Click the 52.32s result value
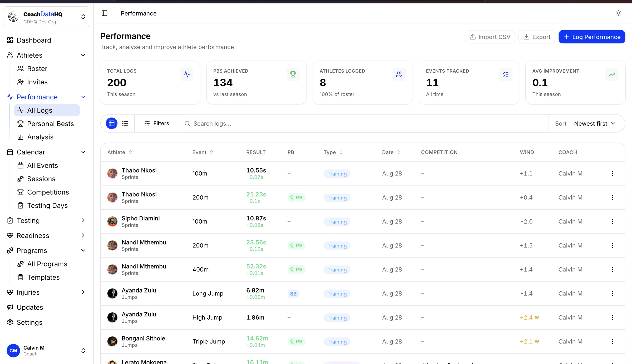The width and height of the screenshot is (632, 364). click(256, 266)
